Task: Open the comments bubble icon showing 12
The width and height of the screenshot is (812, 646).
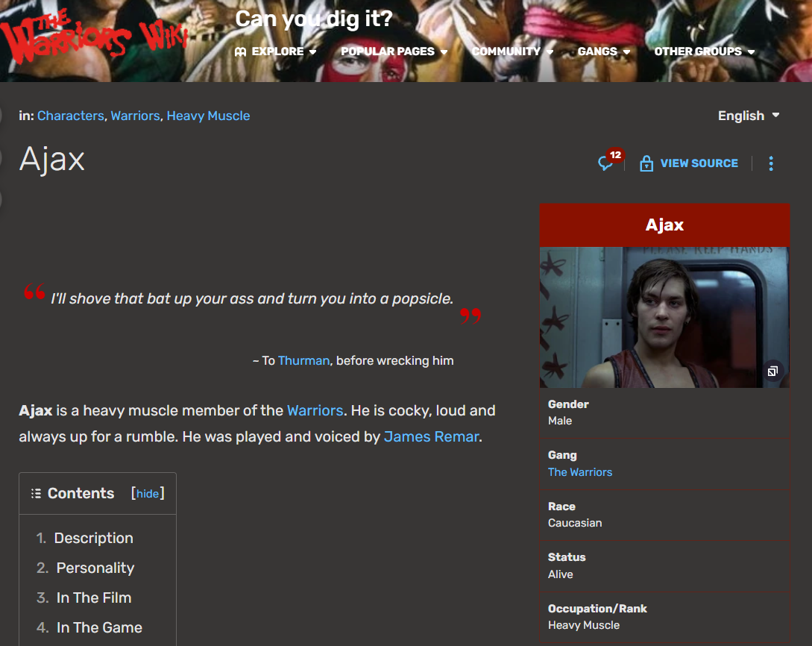Action: (x=609, y=161)
